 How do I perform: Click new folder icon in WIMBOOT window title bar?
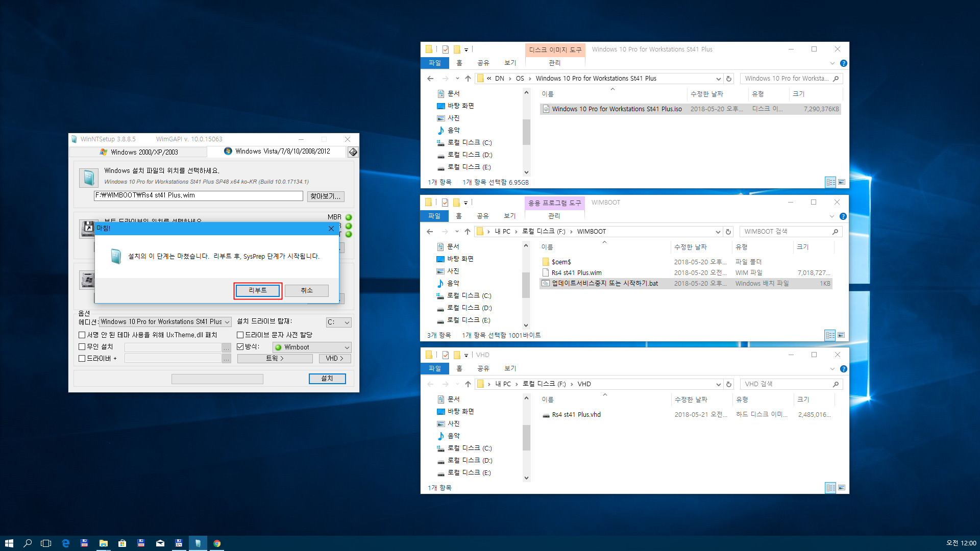[456, 203]
